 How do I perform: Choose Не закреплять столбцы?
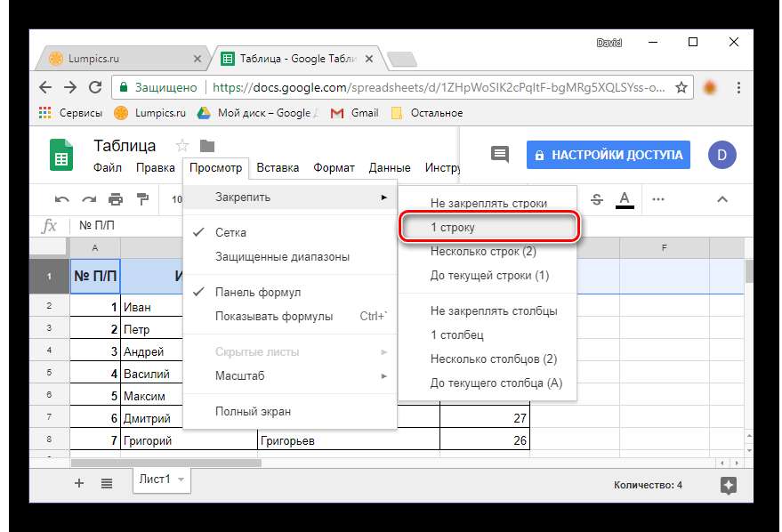click(488, 311)
